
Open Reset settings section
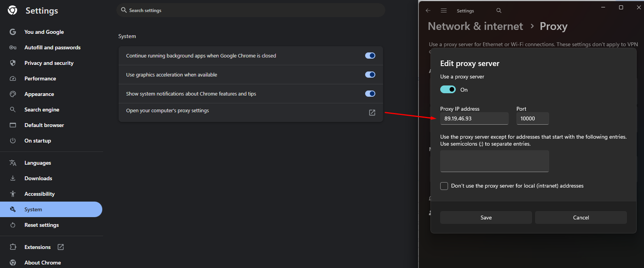point(42,225)
